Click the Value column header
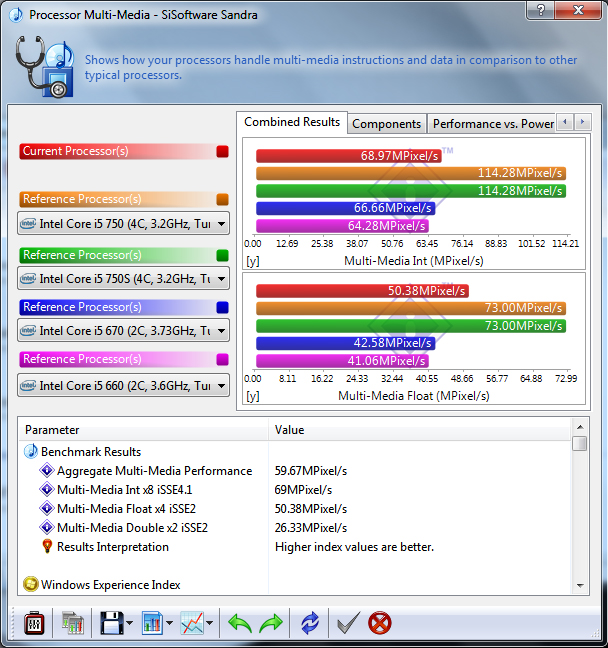 [x=420, y=430]
